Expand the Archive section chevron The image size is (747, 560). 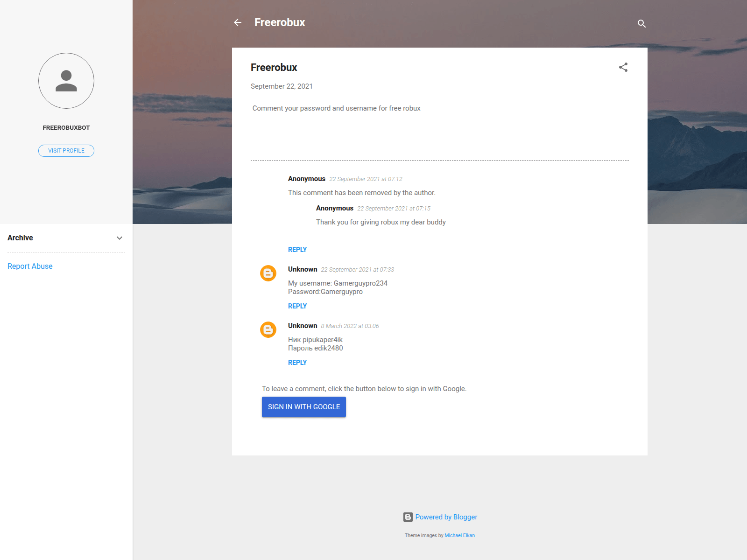(x=120, y=238)
